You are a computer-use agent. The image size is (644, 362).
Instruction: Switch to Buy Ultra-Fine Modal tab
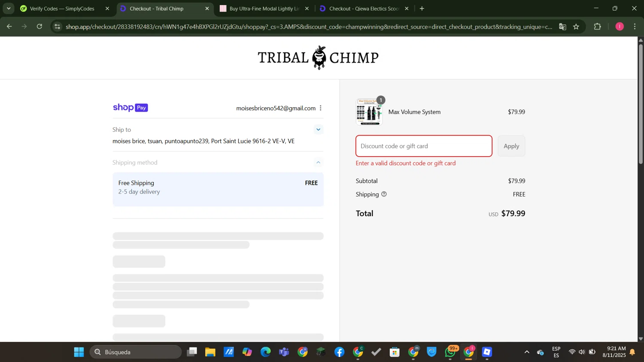pos(264,9)
